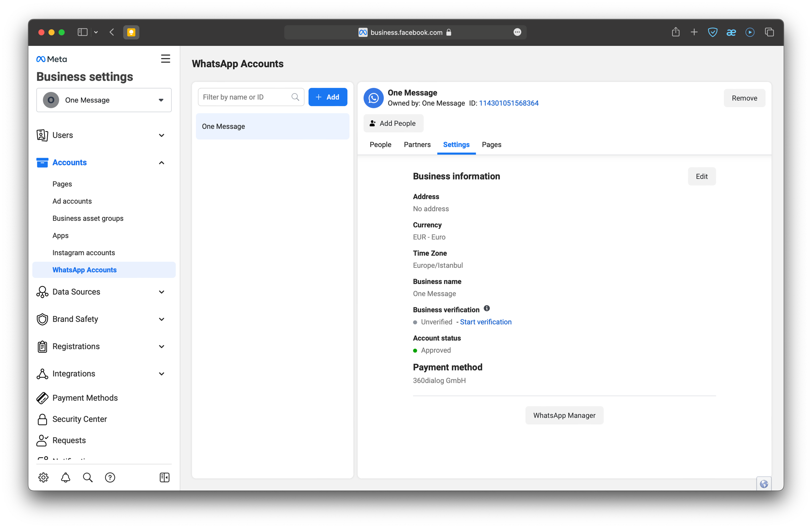
Task: Open the hamburger menu next to Meta logo
Action: click(165, 59)
